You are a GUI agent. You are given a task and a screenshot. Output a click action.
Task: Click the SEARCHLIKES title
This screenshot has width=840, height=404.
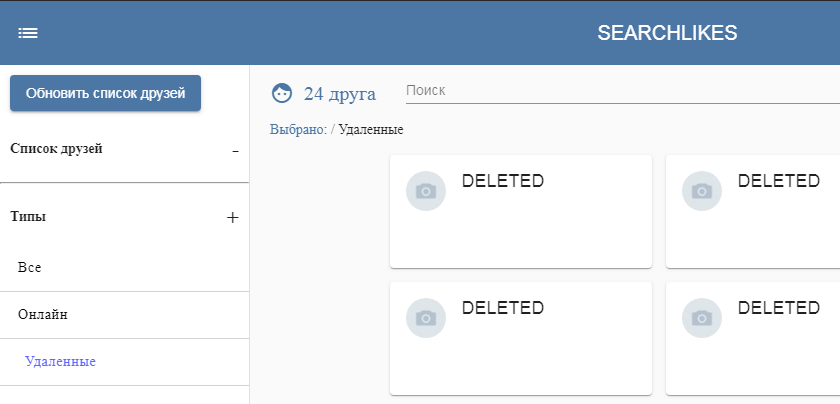coord(667,33)
